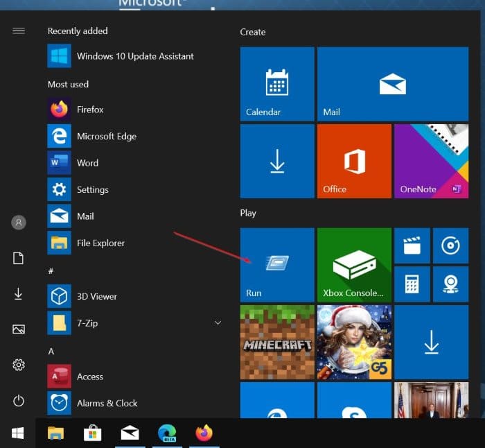Click the 'Create' group header
Screen dimensions: 485x448
pyautogui.click(x=253, y=32)
